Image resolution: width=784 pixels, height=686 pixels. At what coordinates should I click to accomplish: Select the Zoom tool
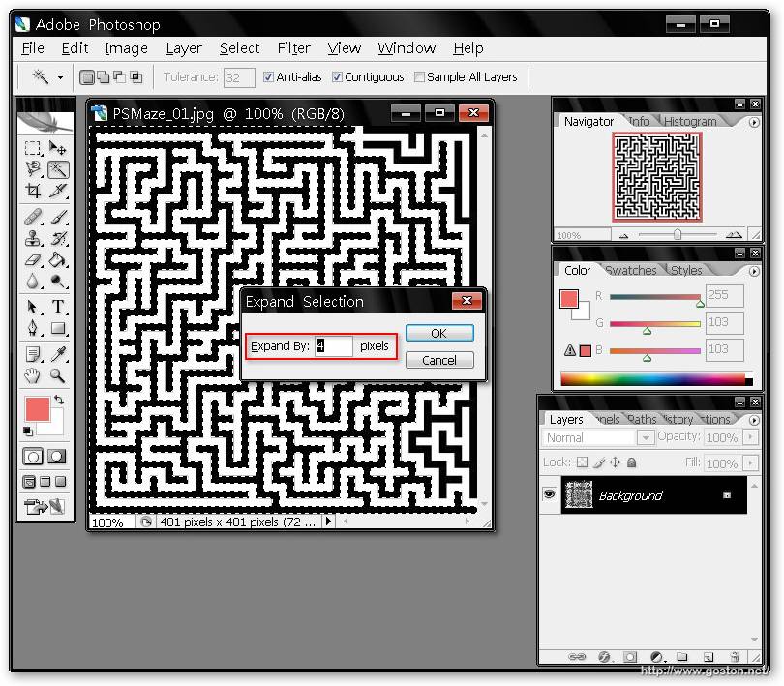58,375
